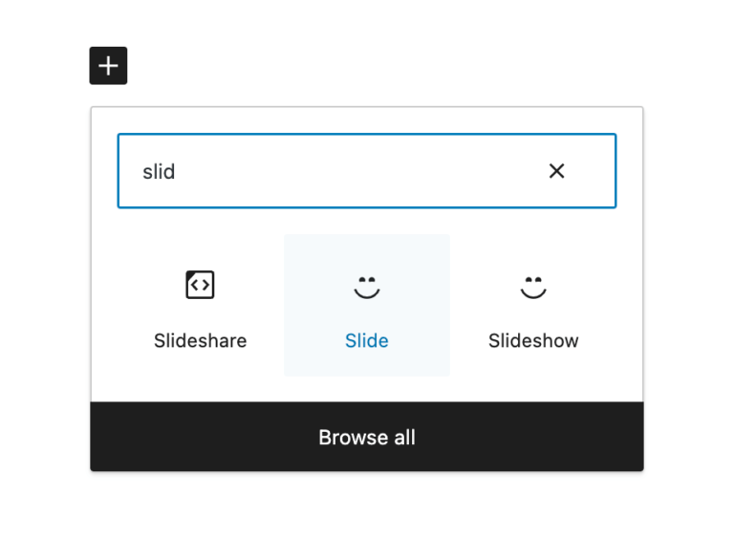Clear search with the X icon
The width and height of the screenshot is (734, 560).
[x=556, y=171]
